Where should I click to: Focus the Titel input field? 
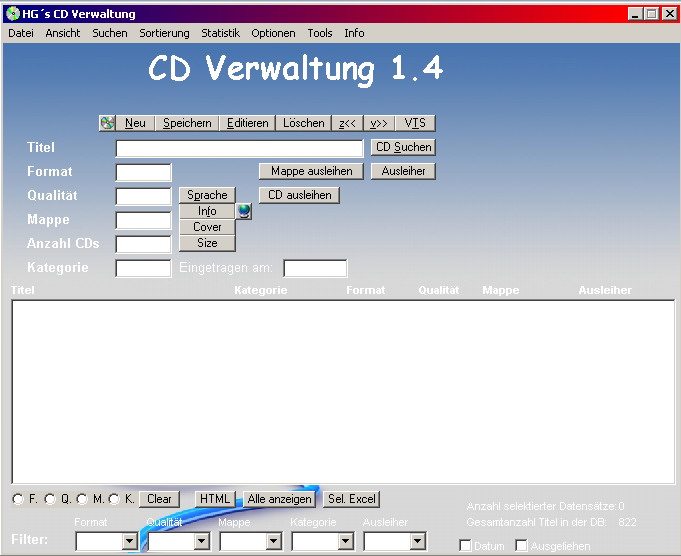pos(239,149)
